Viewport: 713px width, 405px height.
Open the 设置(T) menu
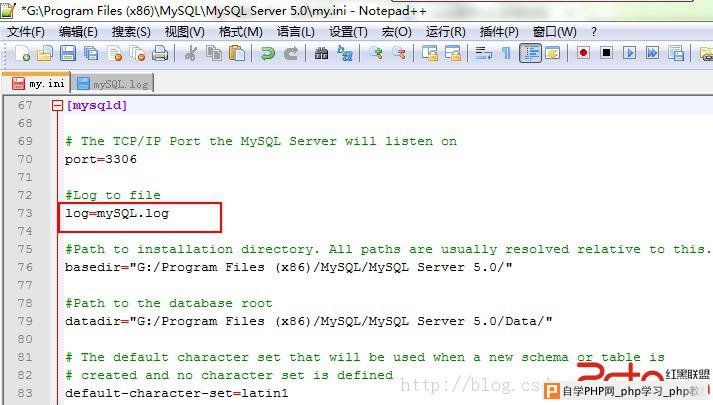pos(348,32)
